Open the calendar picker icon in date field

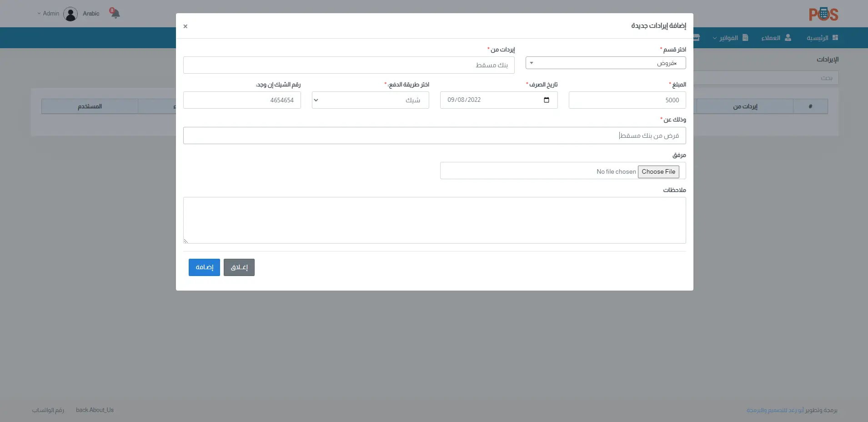(547, 100)
